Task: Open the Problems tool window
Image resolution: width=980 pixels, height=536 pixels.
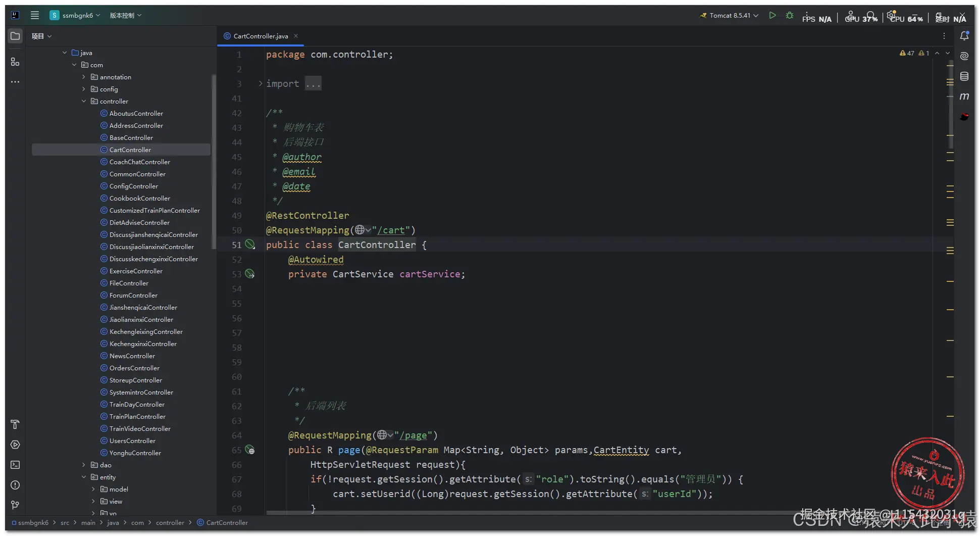Action: [x=15, y=485]
